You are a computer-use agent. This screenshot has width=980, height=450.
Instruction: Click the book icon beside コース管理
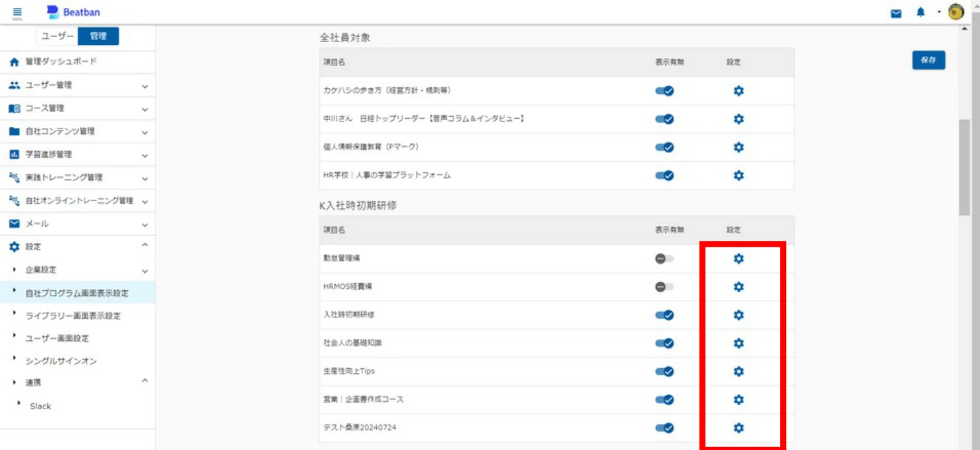point(15,108)
